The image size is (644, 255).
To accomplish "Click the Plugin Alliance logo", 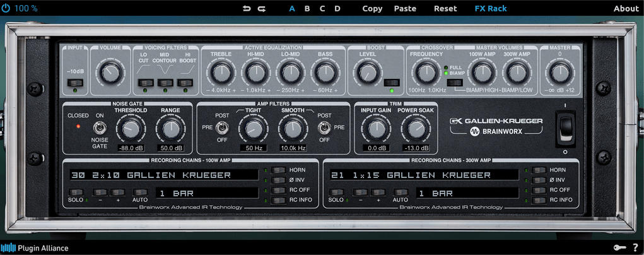I will click(x=35, y=248).
